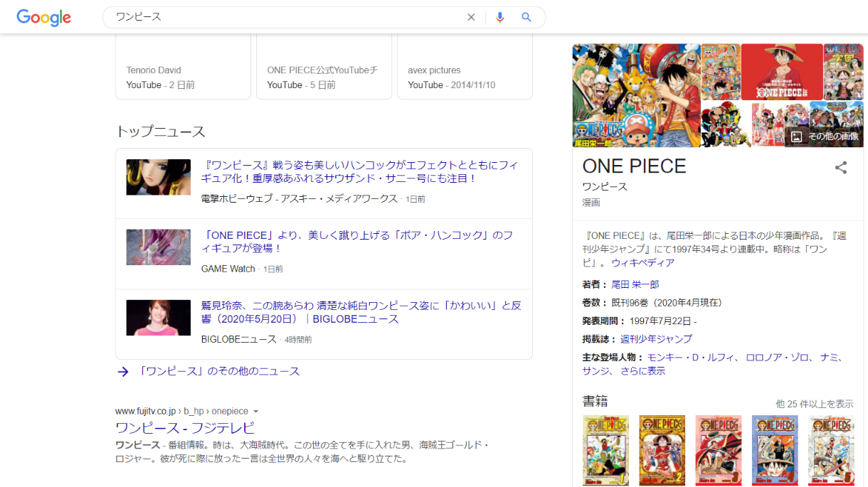The image size is (868, 487).
Task: Open the ウィキペディア link in the panel
Action: click(643, 263)
